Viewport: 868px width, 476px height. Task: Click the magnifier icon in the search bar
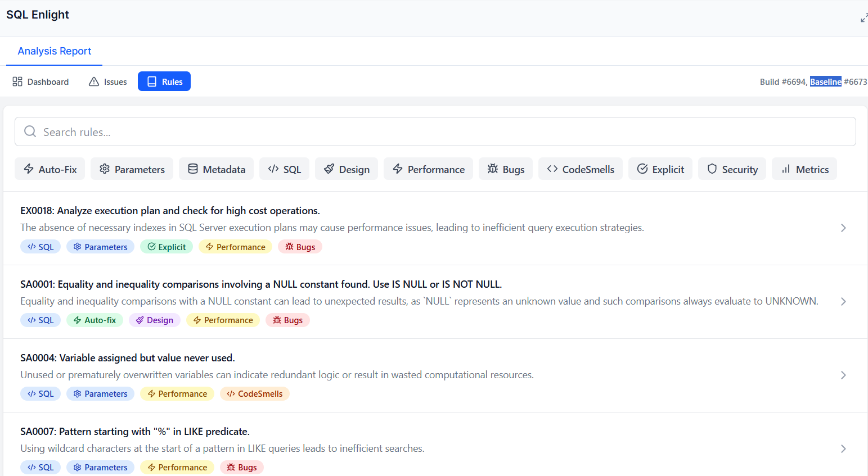pyautogui.click(x=30, y=132)
